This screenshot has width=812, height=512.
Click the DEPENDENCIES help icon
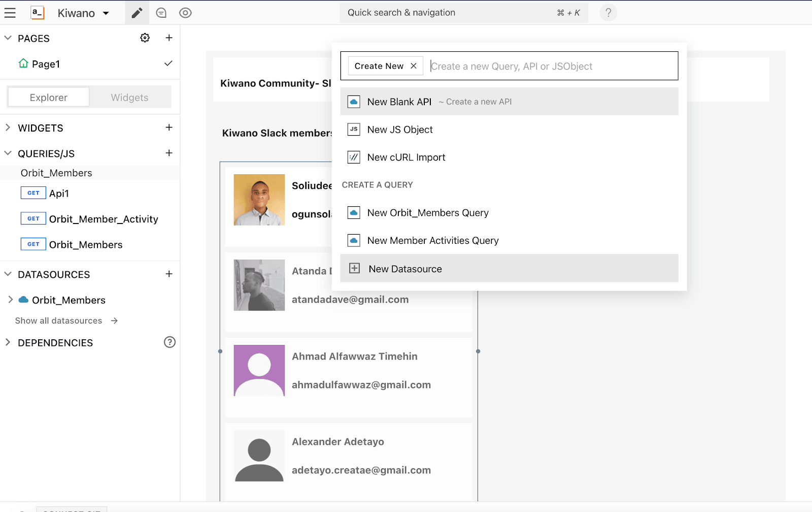[170, 342]
